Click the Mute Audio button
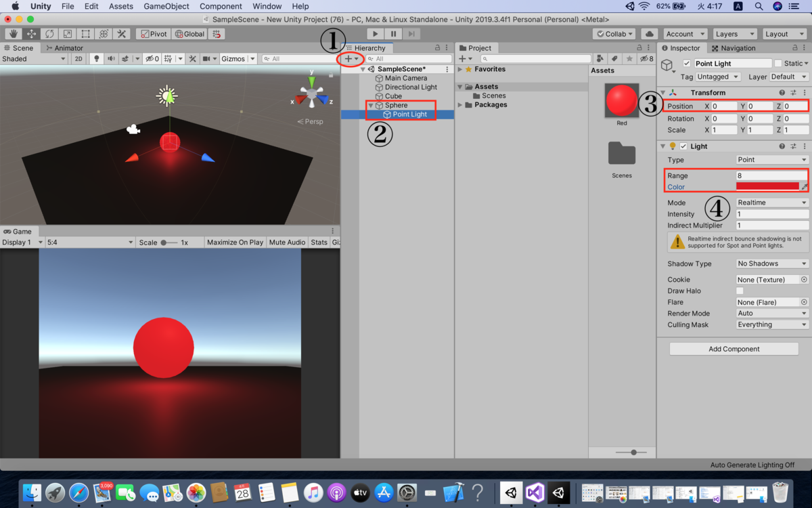The image size is (812, 508). coord(287,242)
